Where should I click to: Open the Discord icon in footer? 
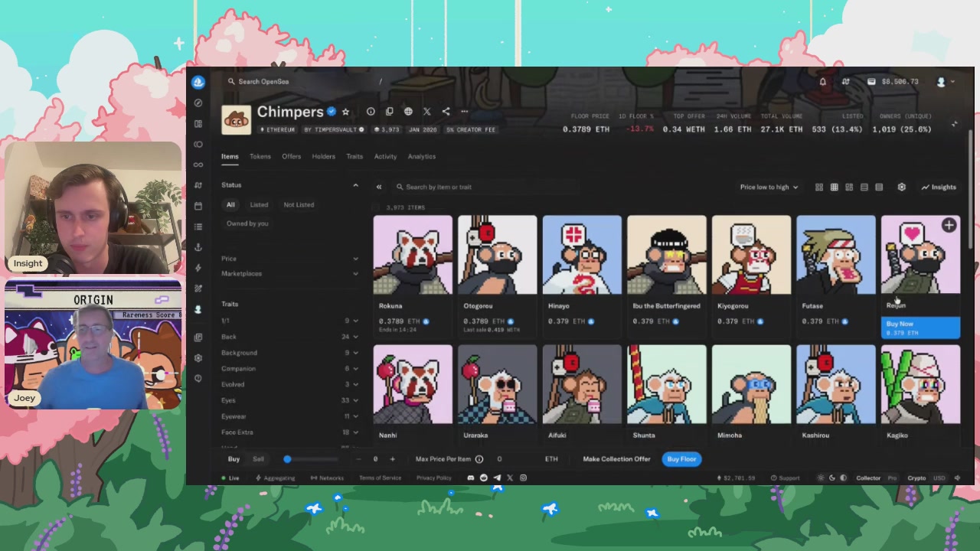click(471, 478)
